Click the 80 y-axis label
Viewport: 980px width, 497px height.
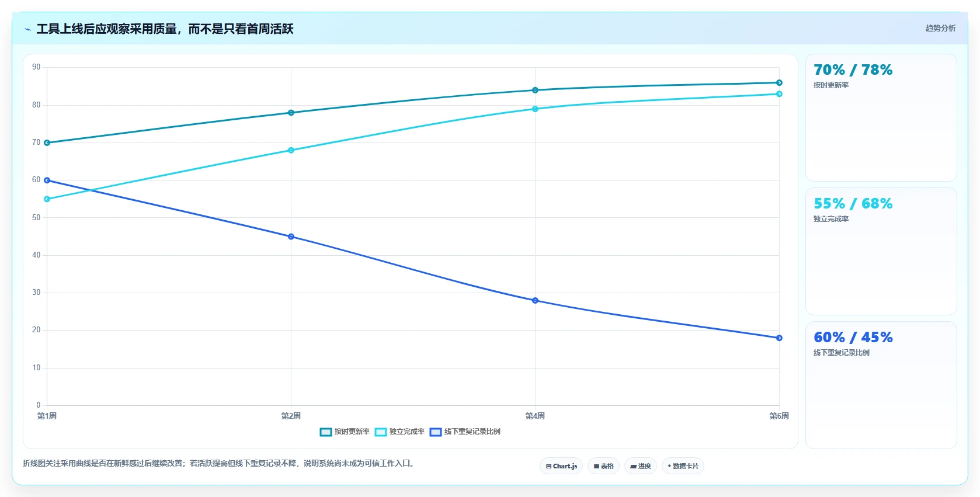[36, 105]
